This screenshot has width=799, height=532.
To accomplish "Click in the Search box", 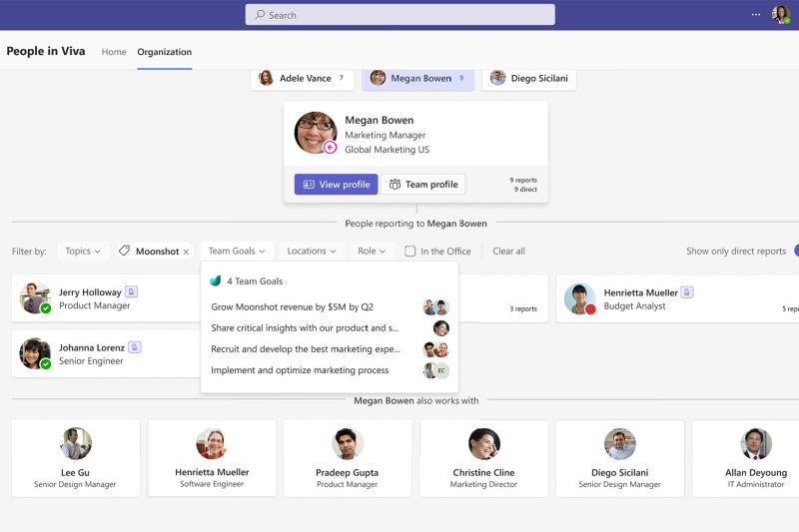I will (400, 15).
